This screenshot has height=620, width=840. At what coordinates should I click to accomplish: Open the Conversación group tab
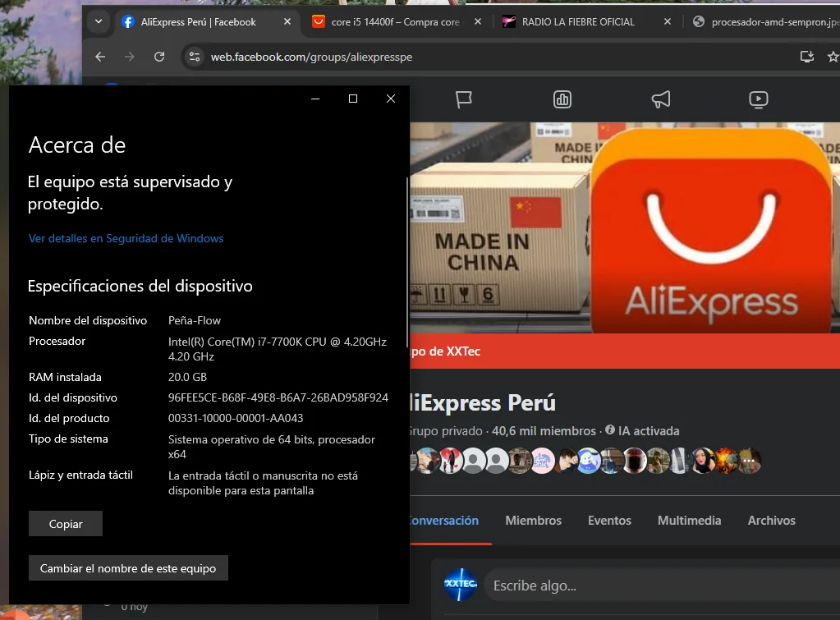click(x=444, y=521)
